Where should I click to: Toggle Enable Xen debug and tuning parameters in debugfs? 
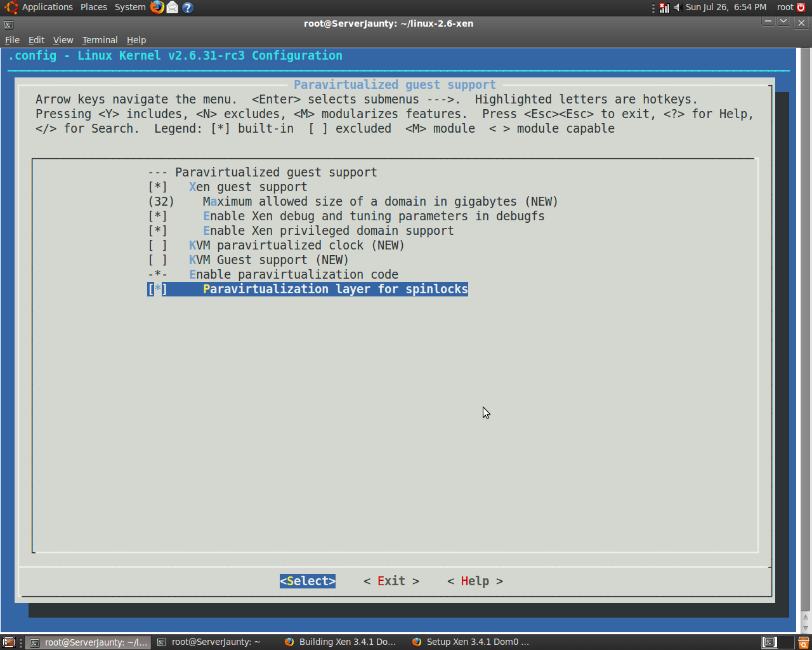[158, 216]
